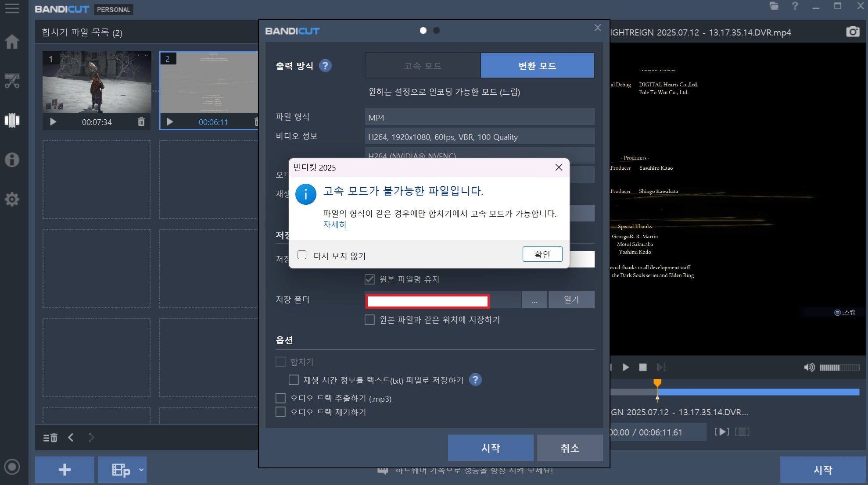Delete clip 1 with trash icon
Image resolution: width=868 pixels, height=485 pixels.
pyautogui.click(x=141, y=122)
